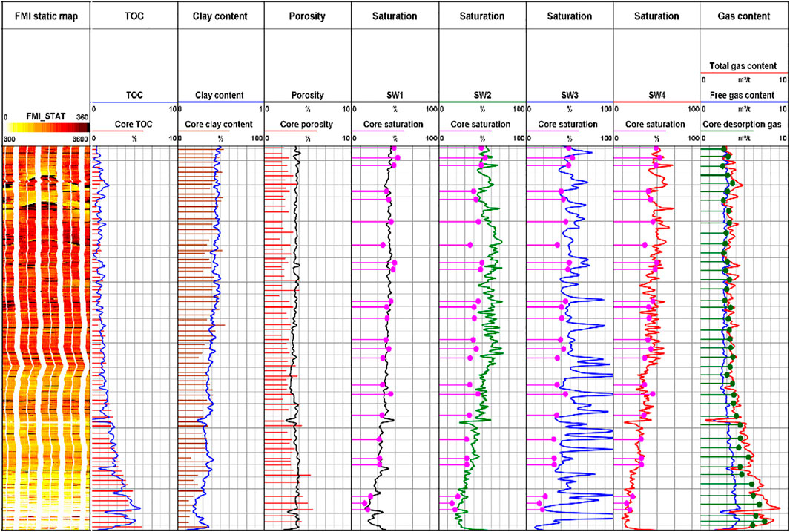
Task: Select the "SW3" curve label
Action: coord(570,95)
